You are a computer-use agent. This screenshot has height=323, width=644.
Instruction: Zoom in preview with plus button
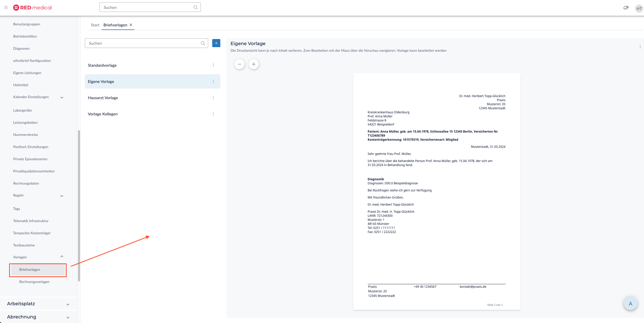tap(253, 64)
